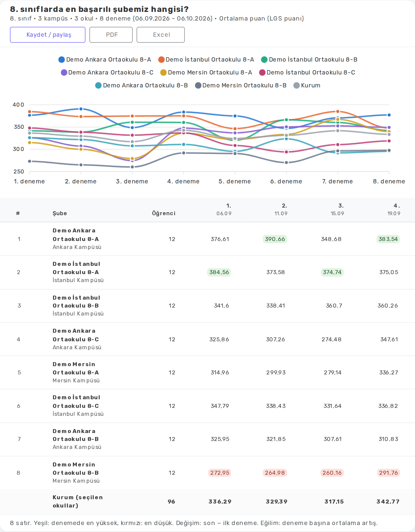Toggle Demo Mersin Ortaokulu 8-A legend entry

point(206,73)
